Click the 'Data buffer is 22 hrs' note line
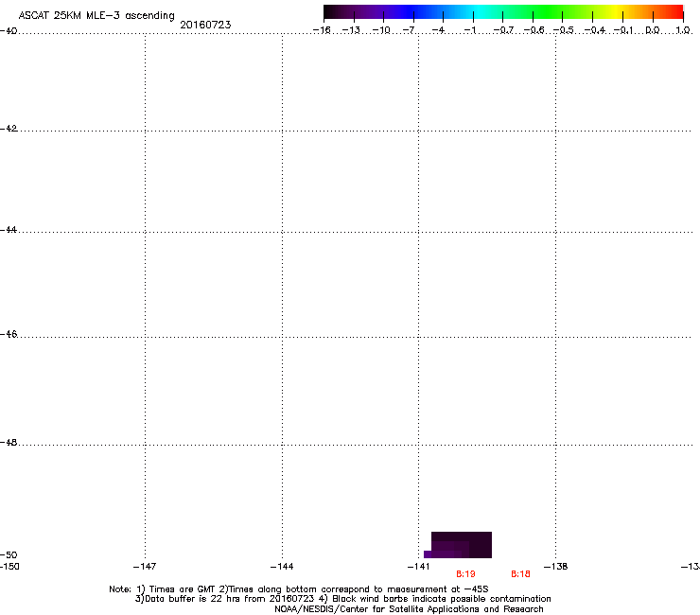The width and height of the screenshot is (700, 615). click(342, 599)
